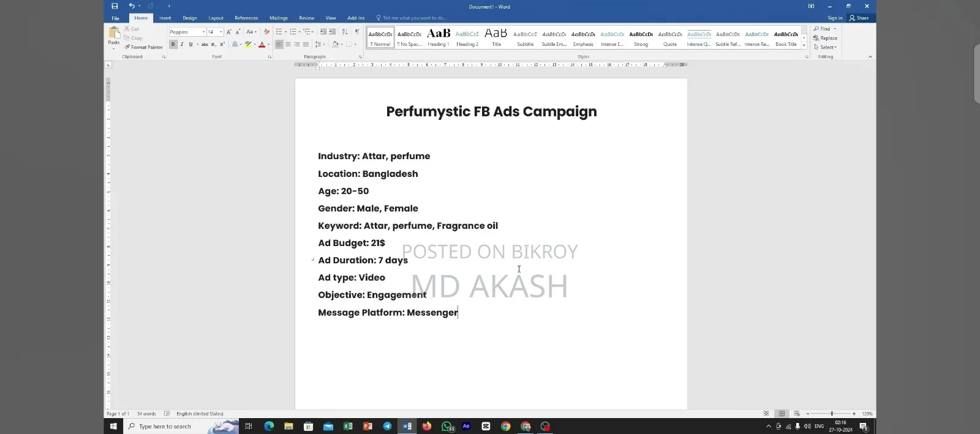Go to the Review tab
Viewport: 980px width, 434px height.
(x=306, y=18)
